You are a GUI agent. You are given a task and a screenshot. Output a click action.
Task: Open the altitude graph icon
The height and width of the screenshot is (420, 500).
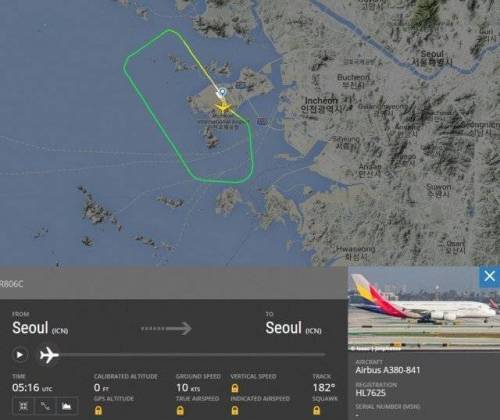click(x=67, y=406)
